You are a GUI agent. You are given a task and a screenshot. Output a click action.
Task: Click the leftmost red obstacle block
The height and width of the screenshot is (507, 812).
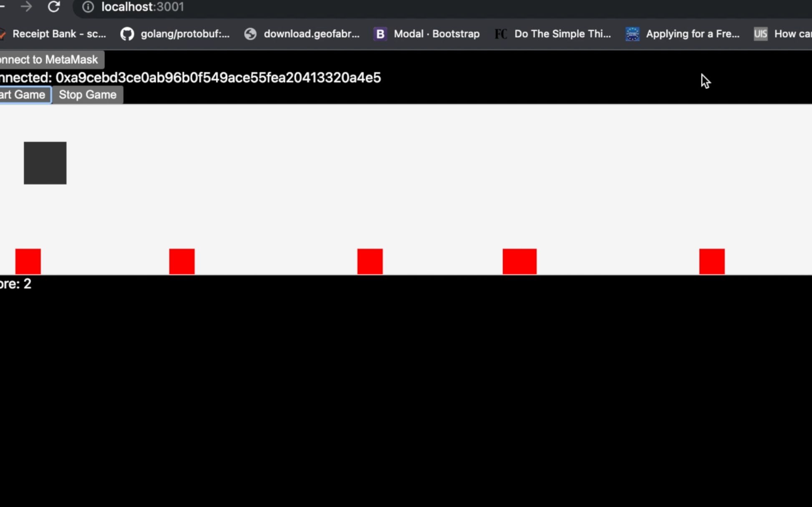point(28,262)
